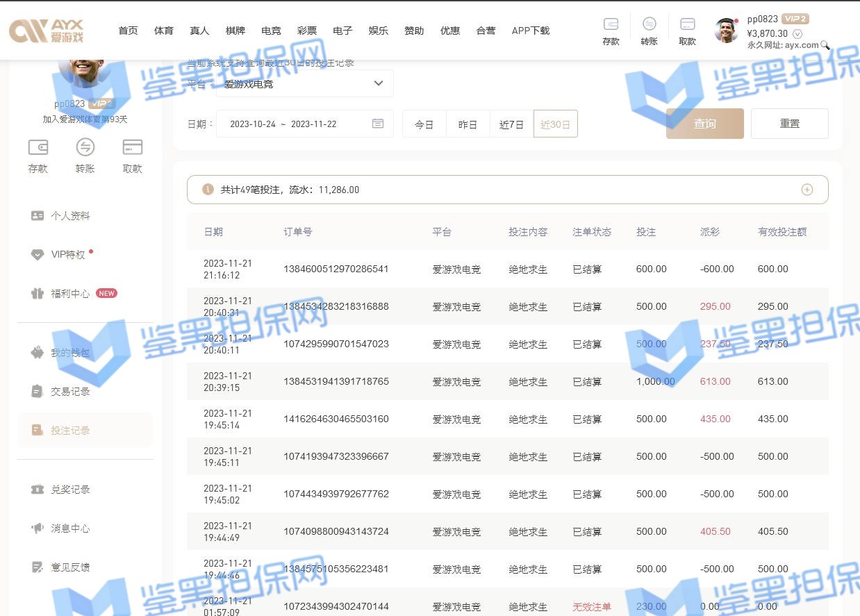
Task: Click the sidebar transfer (转账) circle icon
Action: pos(85,147)
